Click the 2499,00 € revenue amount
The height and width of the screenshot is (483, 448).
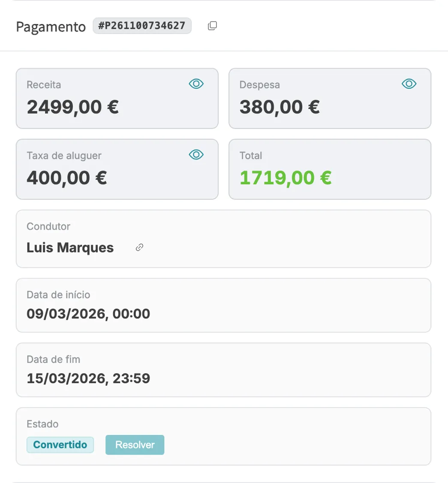tap(72, 107)
